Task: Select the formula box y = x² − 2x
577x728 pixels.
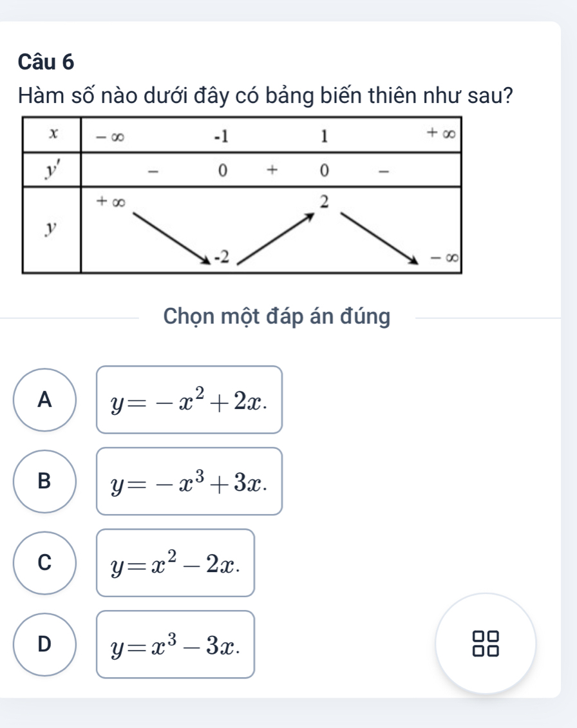Action: 176,563
